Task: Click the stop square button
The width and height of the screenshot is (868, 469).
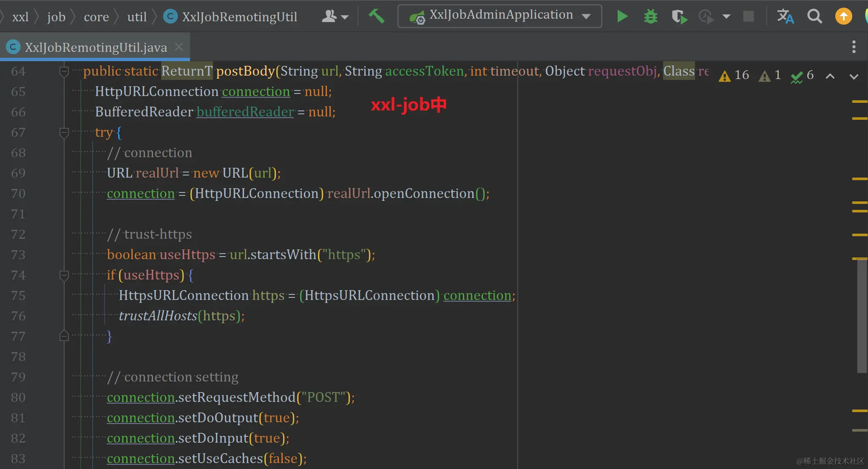Action: [748, 17]
